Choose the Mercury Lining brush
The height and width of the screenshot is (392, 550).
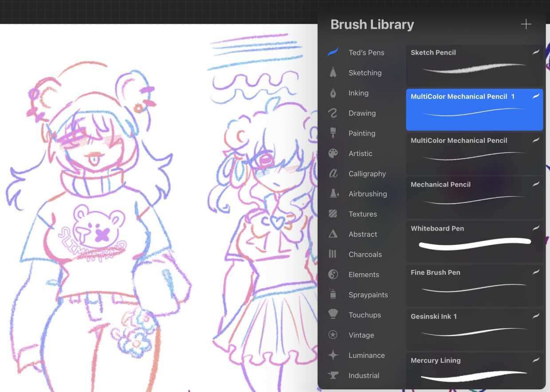click(474, 371)
